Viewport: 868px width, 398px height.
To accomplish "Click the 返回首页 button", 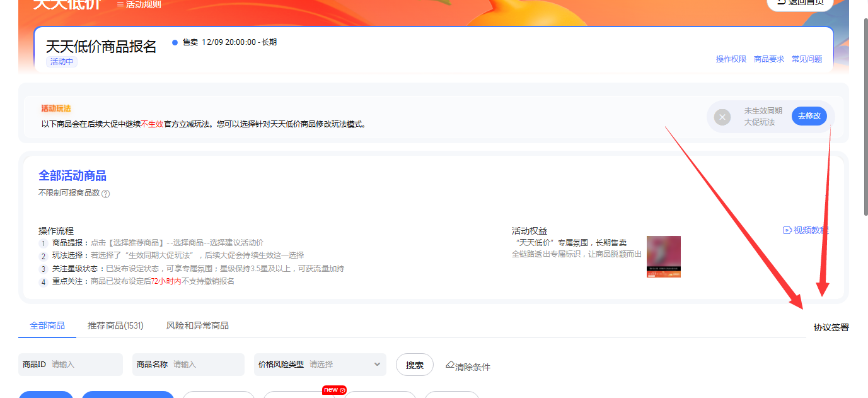I will coord(800,3).
